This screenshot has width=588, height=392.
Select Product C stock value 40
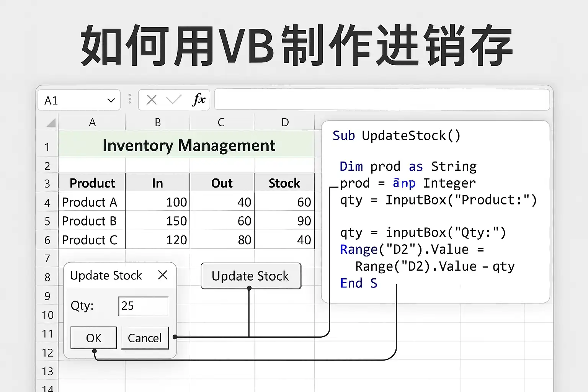click(284, 240)
